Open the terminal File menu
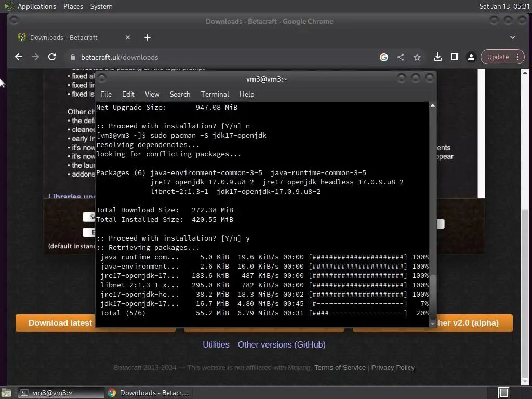Image resolution: width=532 pixels, height=399 pixels. point(106,94)
